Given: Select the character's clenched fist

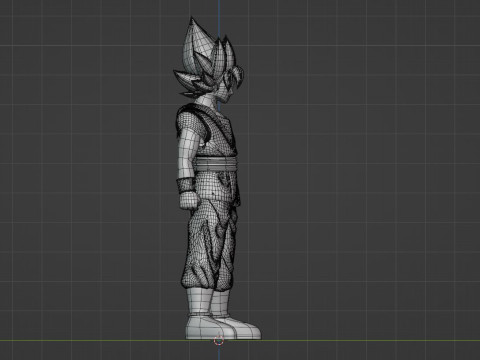Looking at the screenshot, I should (190, 201).
